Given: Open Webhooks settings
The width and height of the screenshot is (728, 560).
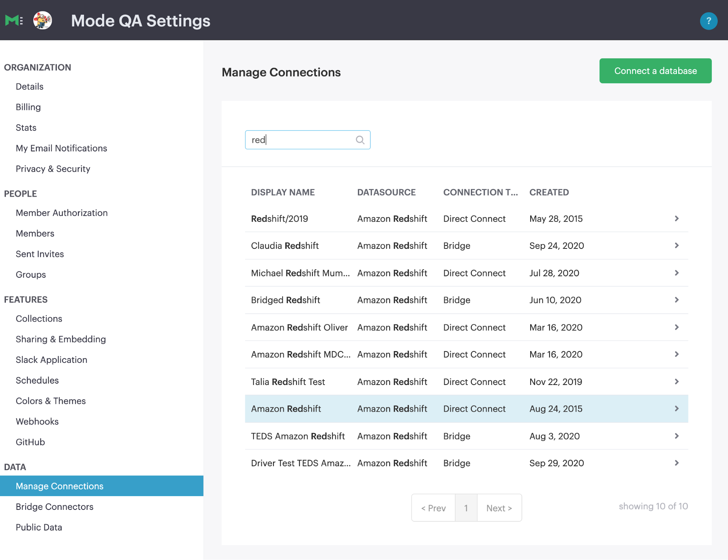Looking at the screenshot, I should pos(37,421).
